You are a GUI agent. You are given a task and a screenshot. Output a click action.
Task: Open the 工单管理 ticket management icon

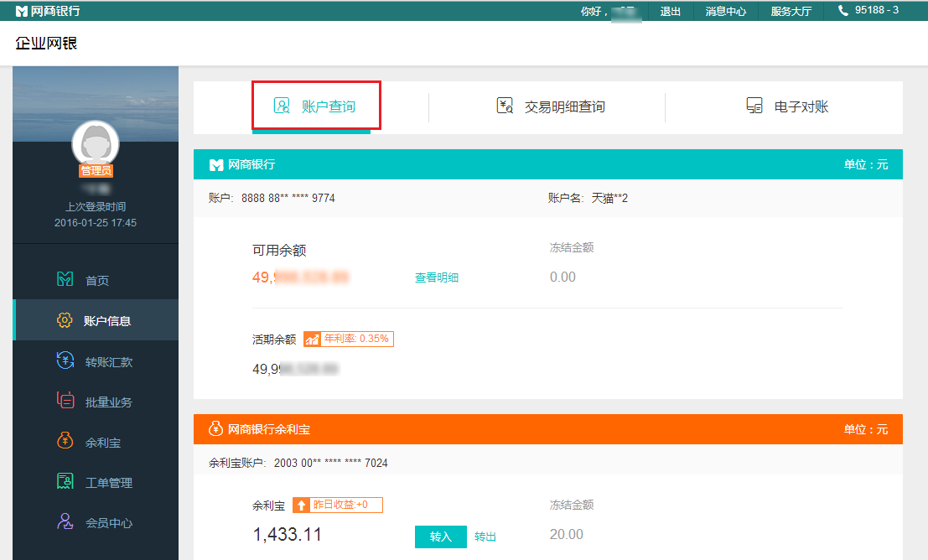65,481
